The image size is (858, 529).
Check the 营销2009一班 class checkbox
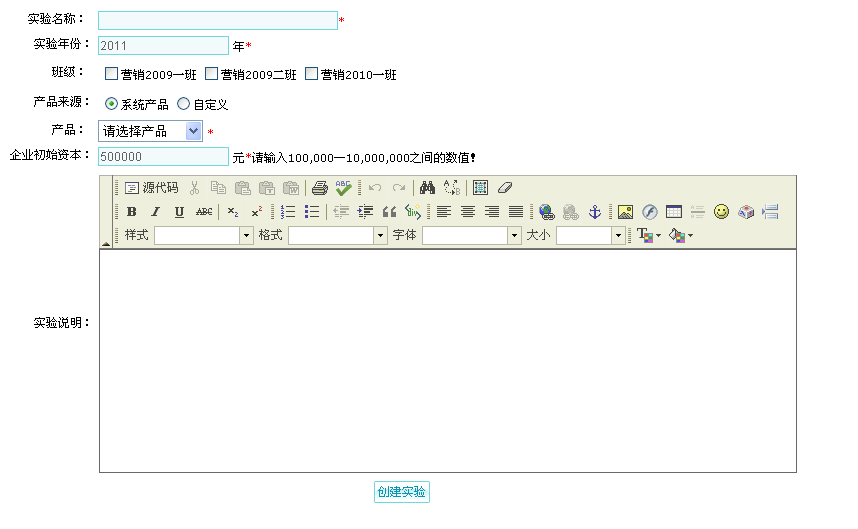pyautogui.click(x=112, y=74)
